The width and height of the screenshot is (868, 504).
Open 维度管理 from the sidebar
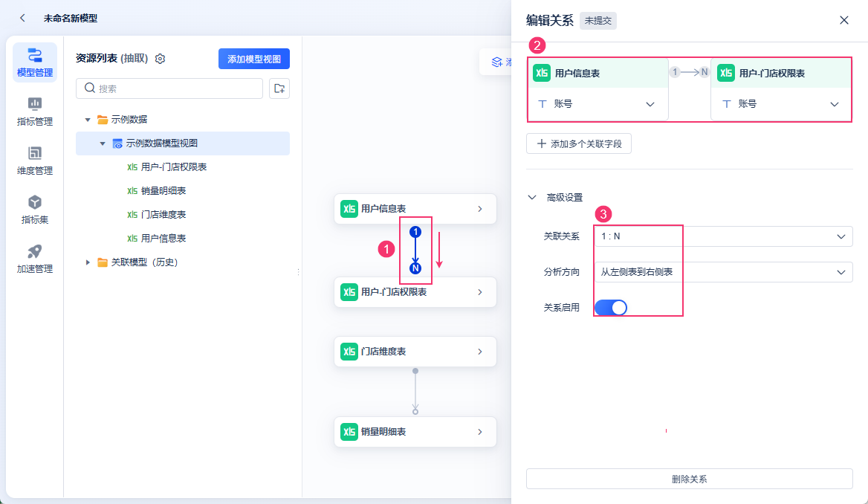(x=34, y=160)
